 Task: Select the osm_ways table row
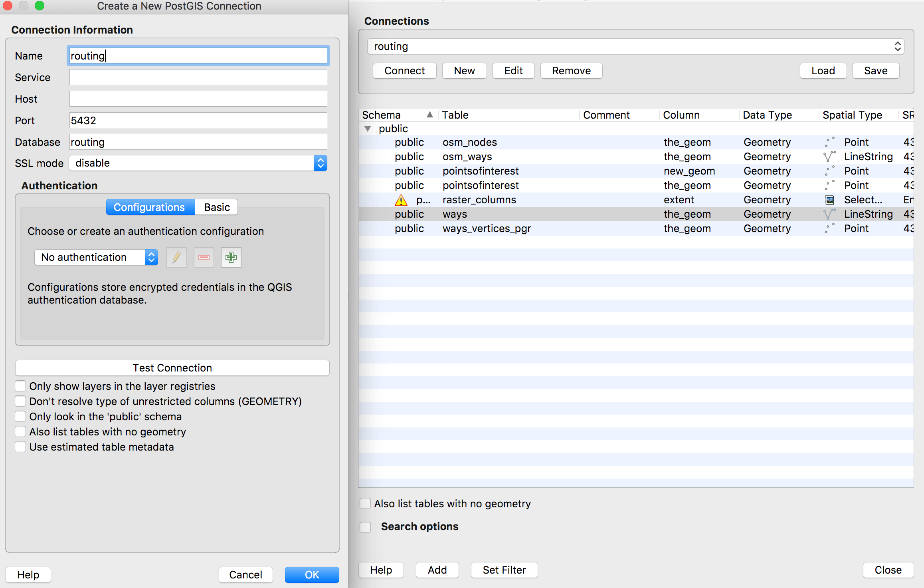pos(636,157)
